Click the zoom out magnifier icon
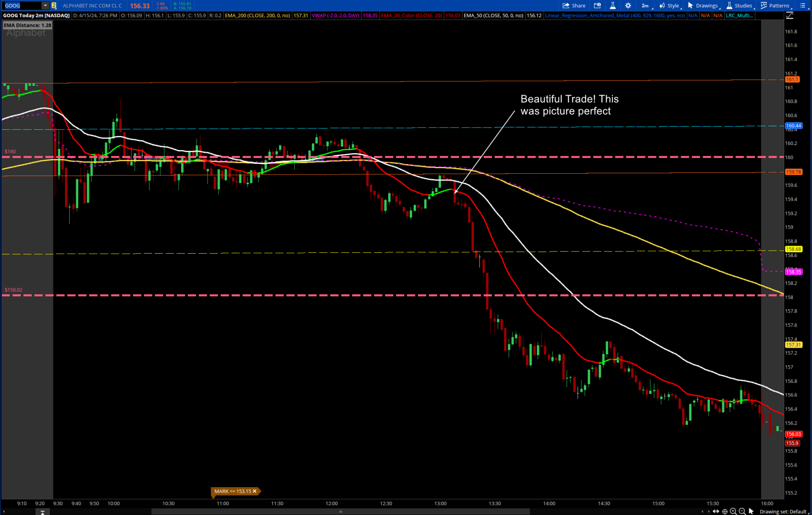This screenshot has height=515, width=812. [742, 511]
